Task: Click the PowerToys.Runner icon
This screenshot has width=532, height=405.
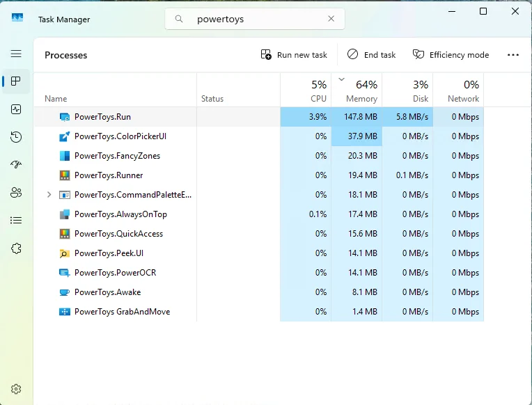Action: click(x=65, y=175)
